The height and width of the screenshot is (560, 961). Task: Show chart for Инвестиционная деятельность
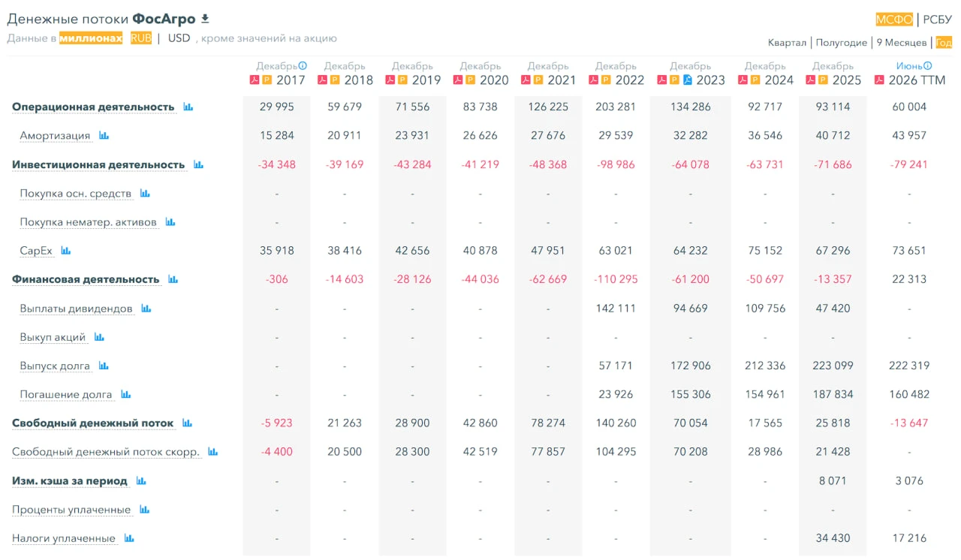click(x=199, y=164)
